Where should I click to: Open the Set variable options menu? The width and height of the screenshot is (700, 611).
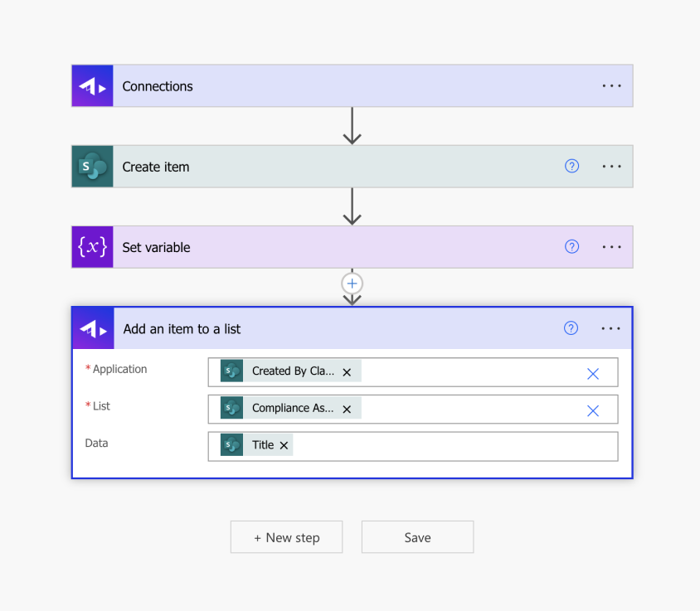(611, 246)
